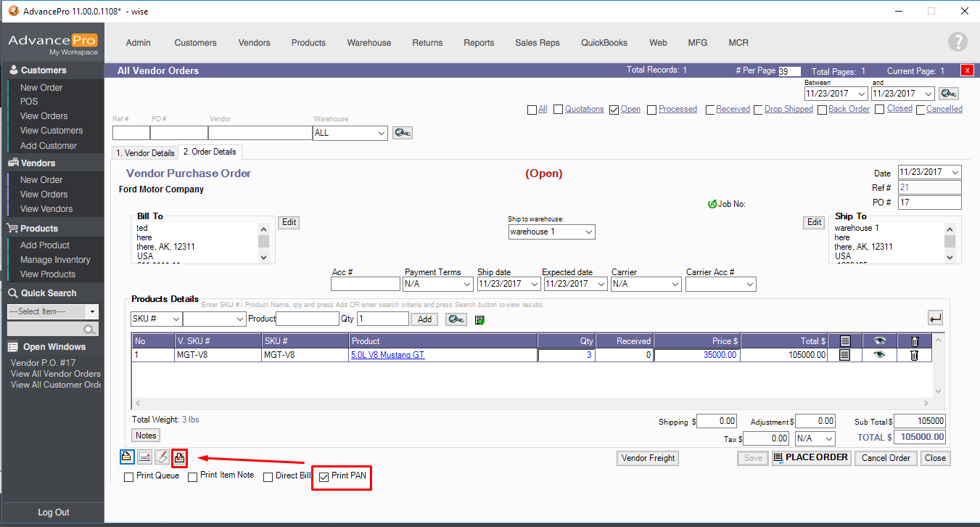Open the 5.0L V8 Mustang GT link
Screen dimensions: 980x527
[x=387, y=355]
